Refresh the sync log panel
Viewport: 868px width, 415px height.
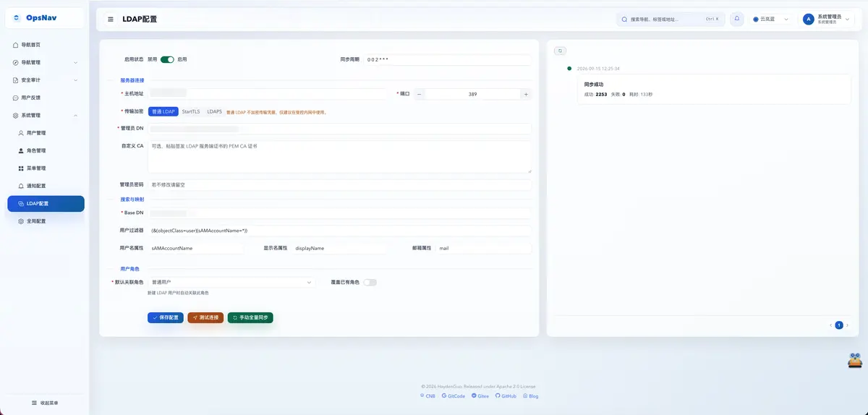(560, 51)
